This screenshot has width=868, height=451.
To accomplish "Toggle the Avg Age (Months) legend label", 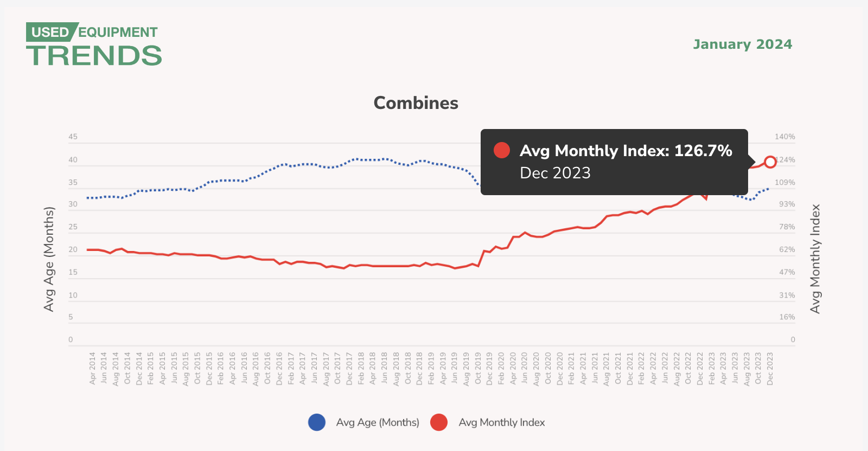I will [x=378, y=422].
